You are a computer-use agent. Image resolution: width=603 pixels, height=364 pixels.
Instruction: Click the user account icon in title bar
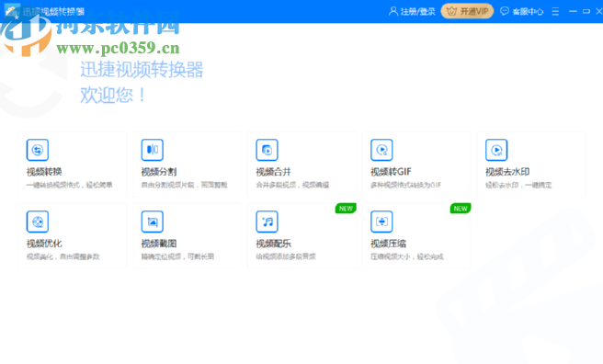click(x=393, y=11)
